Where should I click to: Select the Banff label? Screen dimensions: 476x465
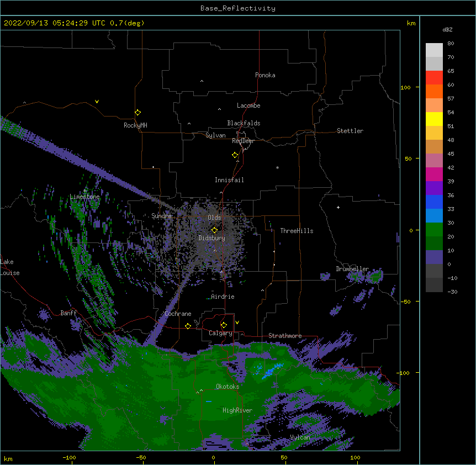[x=68, y=313]
